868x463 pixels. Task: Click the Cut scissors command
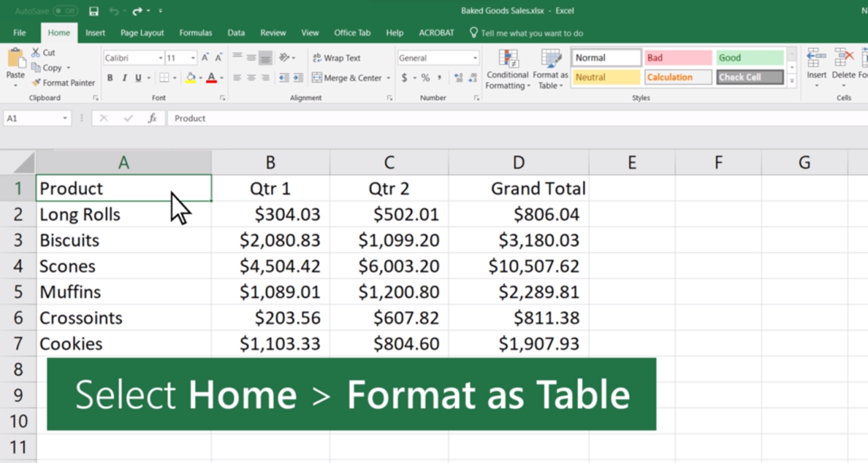click(x=43, y=53)
